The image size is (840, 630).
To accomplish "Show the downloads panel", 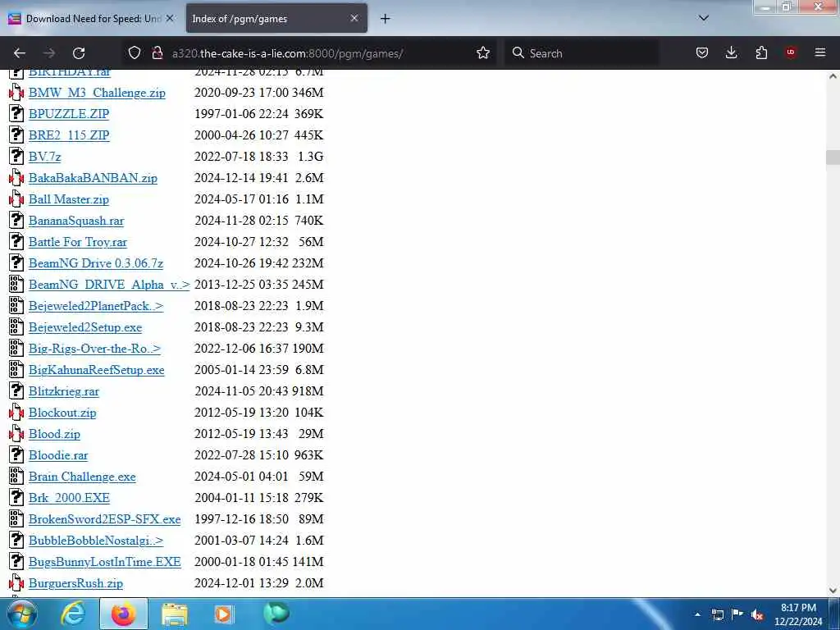I will (x=731, y=52).
